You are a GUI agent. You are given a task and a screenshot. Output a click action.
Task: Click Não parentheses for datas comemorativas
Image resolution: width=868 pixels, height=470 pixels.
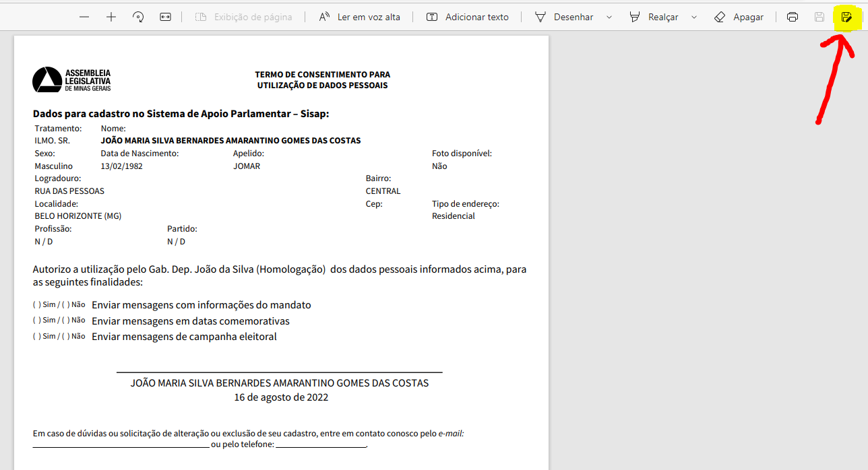(x=66, y=321)
